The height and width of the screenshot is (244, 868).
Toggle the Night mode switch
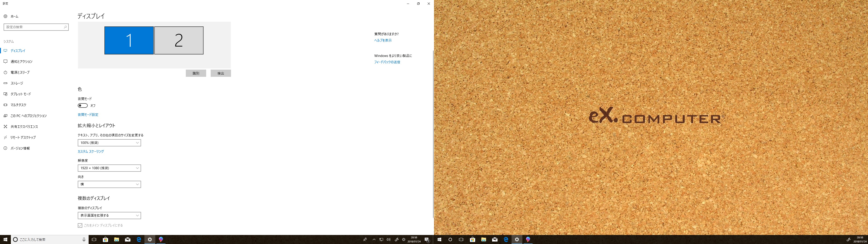tap(83, 106)
